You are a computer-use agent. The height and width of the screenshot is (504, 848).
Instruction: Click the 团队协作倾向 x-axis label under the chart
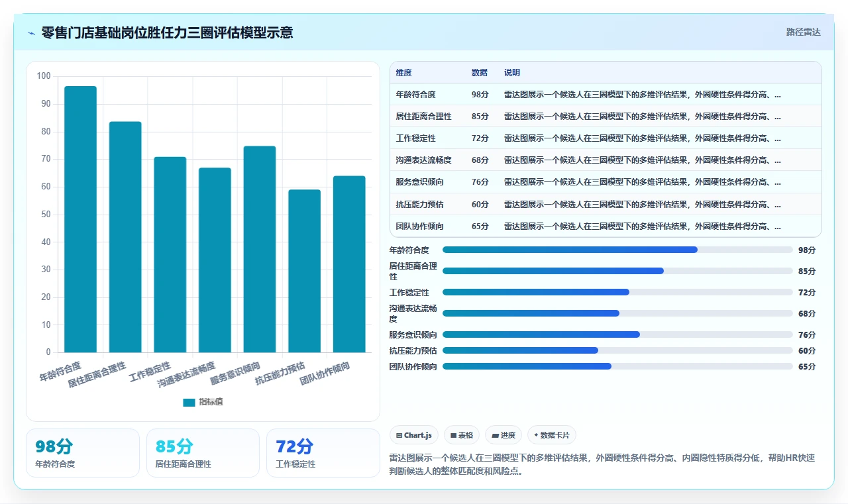325,374
